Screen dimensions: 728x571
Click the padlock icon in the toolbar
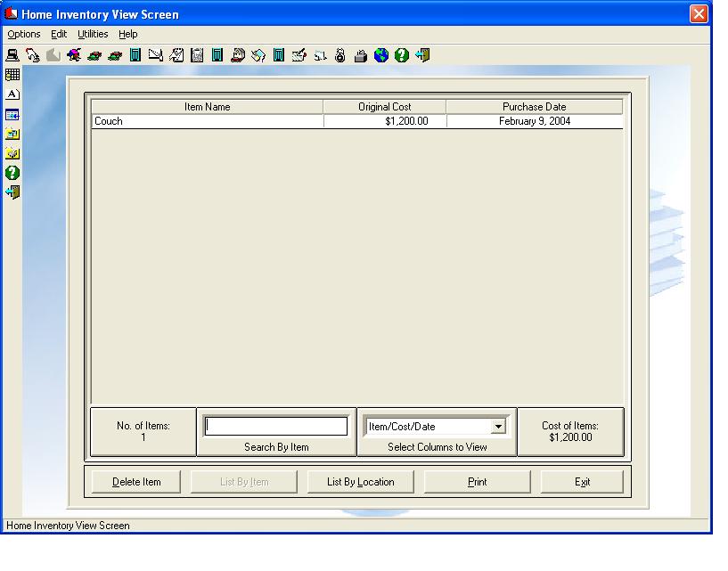pyautogui.click(x=361, y=55)
